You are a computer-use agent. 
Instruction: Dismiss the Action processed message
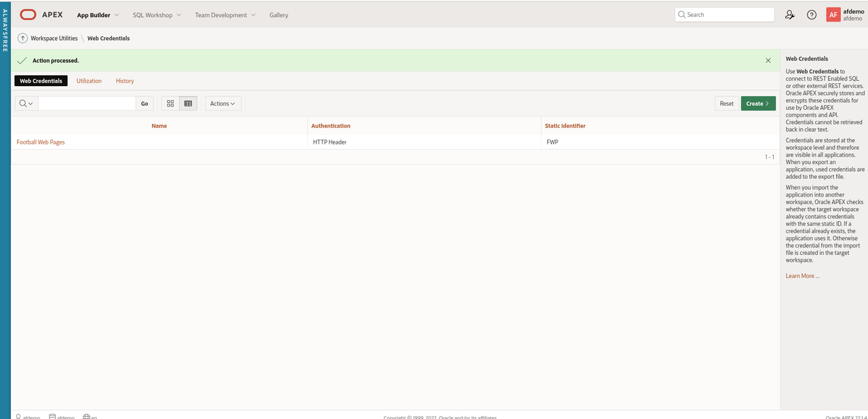point(768,60)
